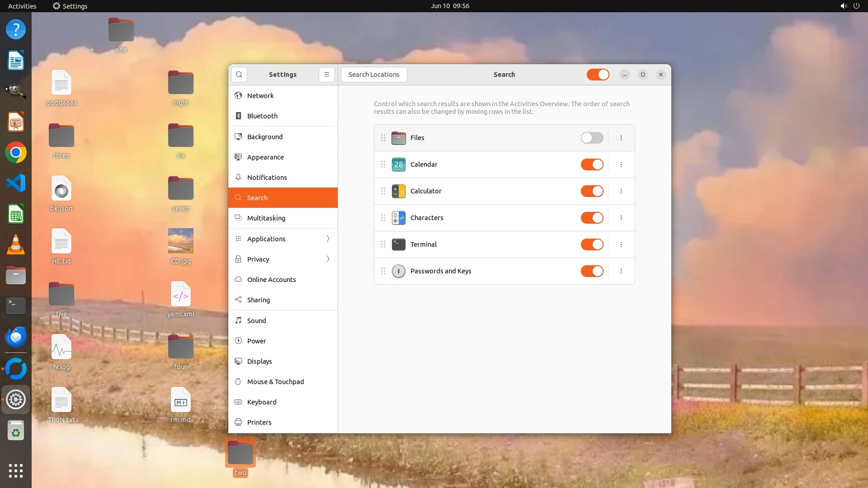Enable the Files search toggle

[592, 138]
